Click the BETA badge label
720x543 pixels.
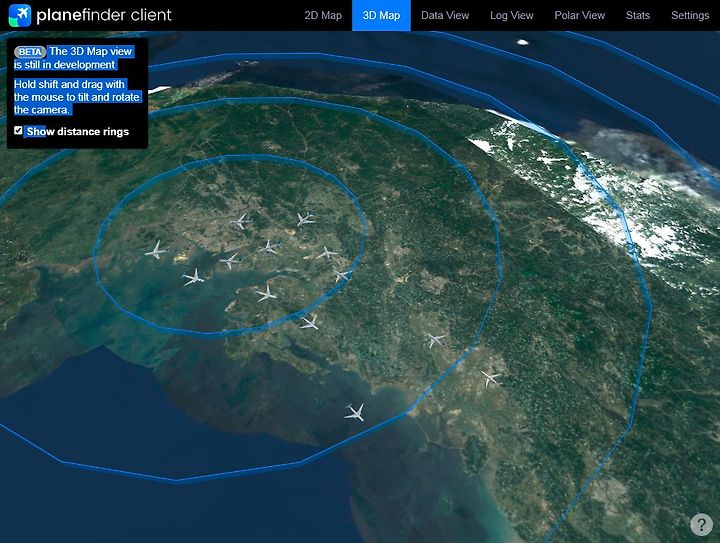[x=30, y=52]
